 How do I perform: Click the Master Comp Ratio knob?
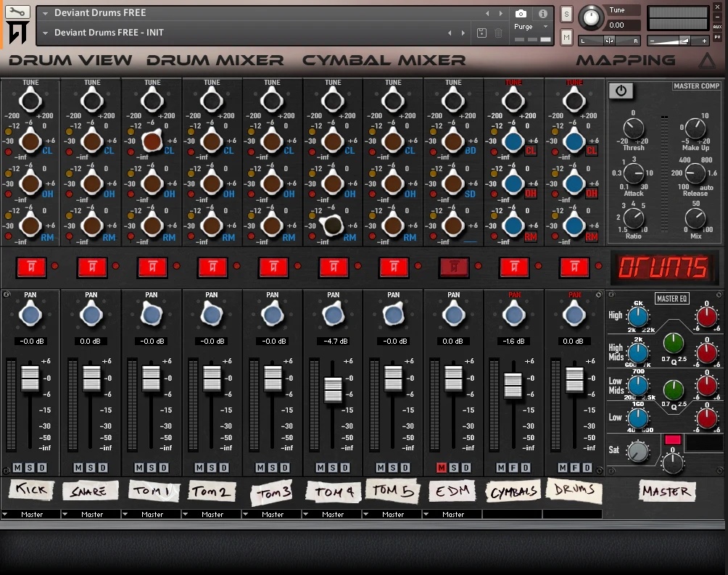633,218
